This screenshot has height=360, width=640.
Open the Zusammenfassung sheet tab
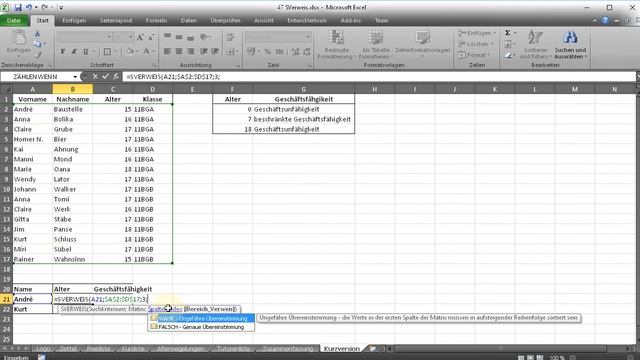click(288, 349)
